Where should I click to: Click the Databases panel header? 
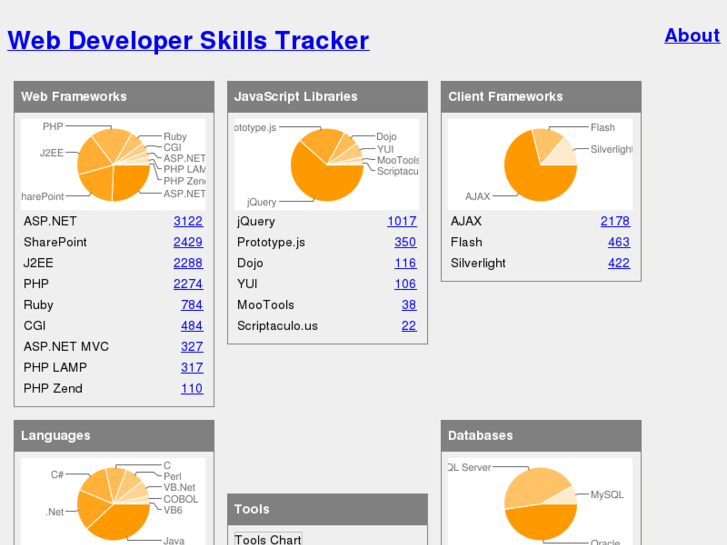(541, 436)
